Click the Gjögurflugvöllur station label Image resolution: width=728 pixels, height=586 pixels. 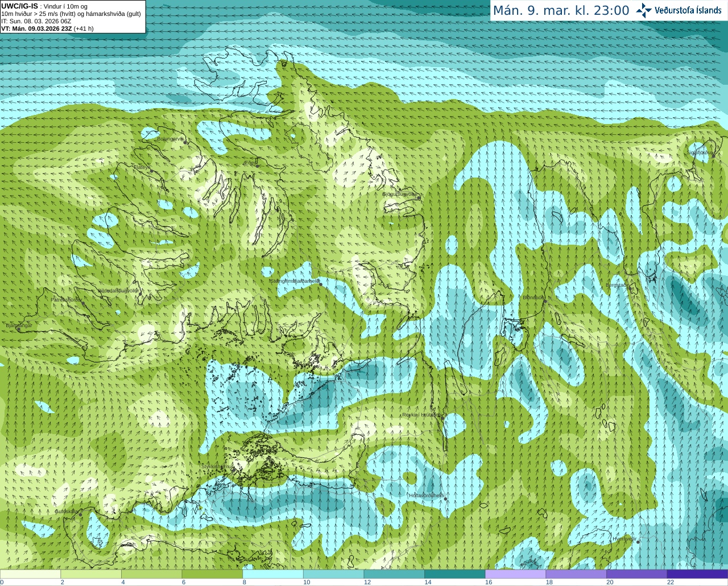(x=400, y=194)
